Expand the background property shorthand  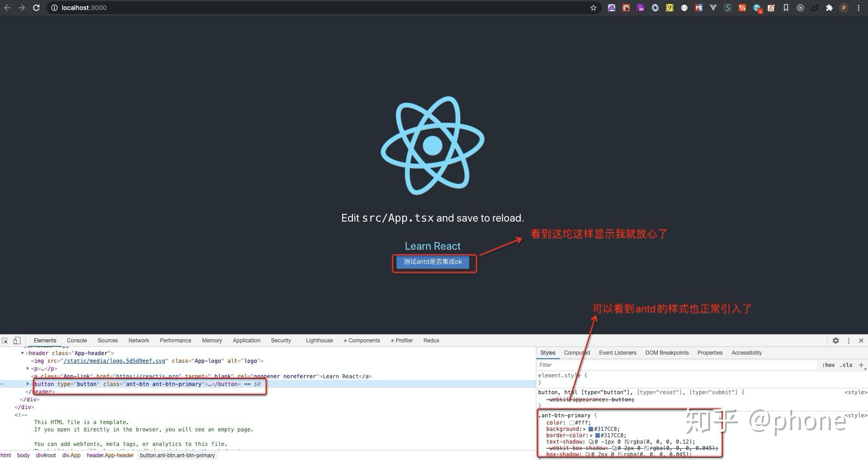click(585, 429)
